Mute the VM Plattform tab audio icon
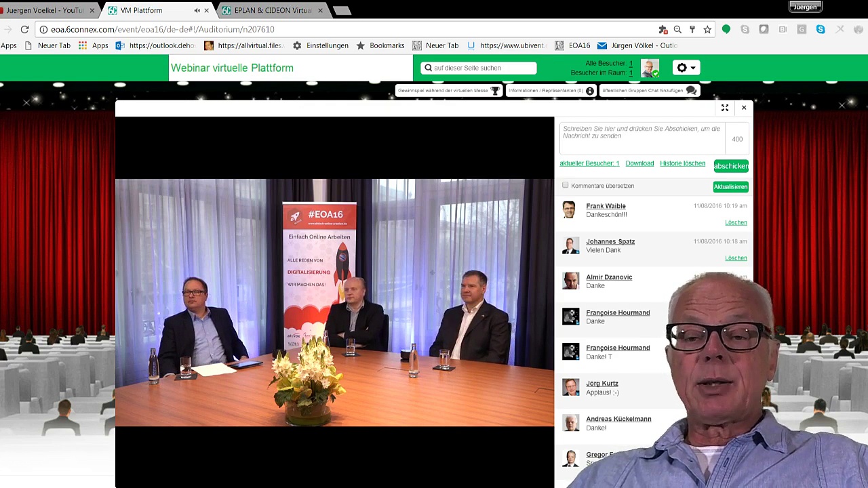This screenshot has height=488, width=868. [197, 10]
